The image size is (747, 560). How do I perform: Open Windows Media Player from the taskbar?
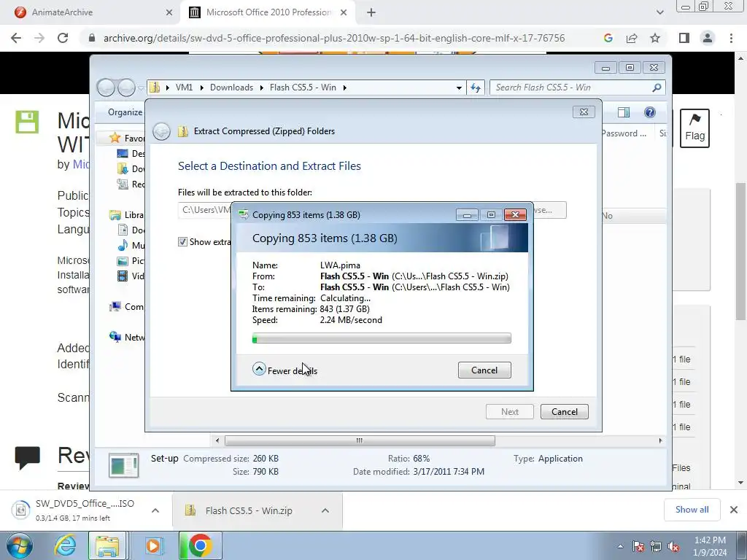pos(153,545)
